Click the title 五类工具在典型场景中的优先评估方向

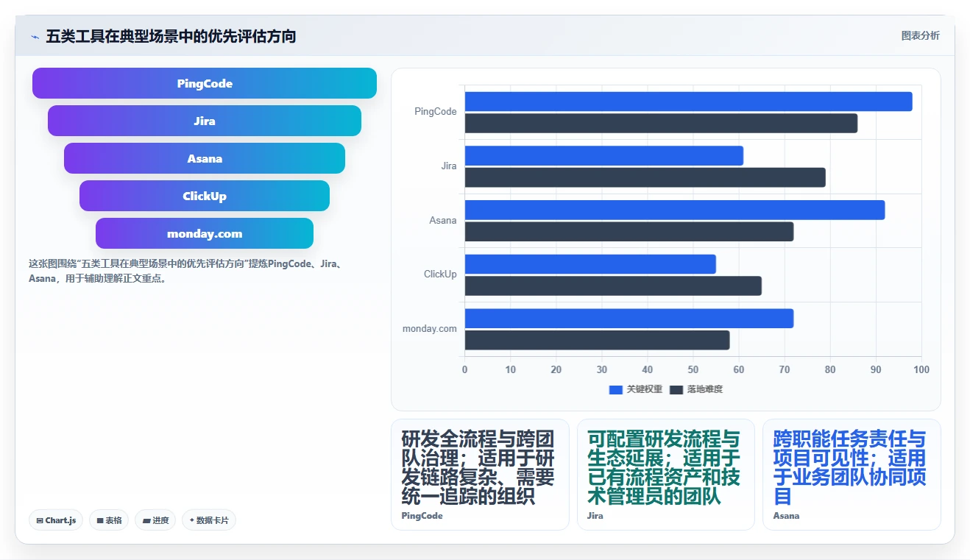coord(171,36)
